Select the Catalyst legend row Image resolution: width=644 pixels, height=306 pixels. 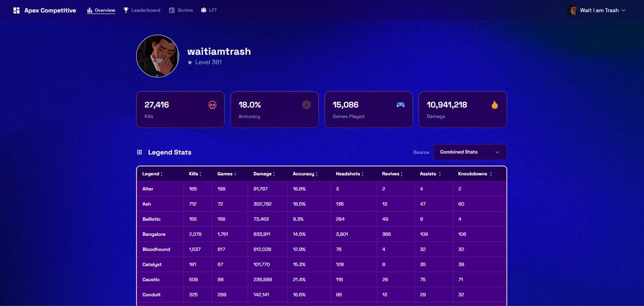321,264
